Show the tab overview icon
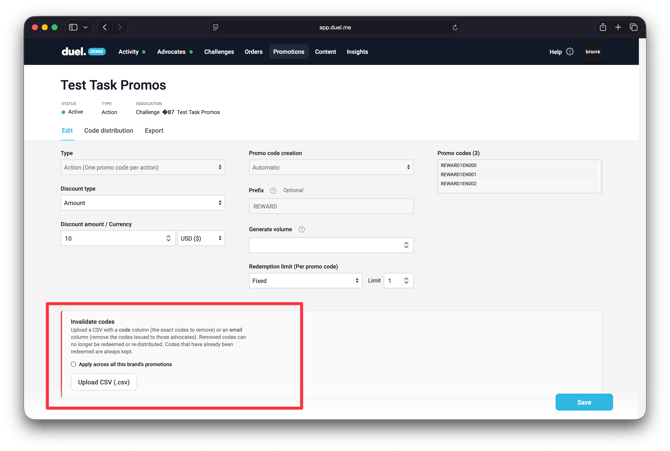Screen dimensions: 670x451 [x=634, y=27]
